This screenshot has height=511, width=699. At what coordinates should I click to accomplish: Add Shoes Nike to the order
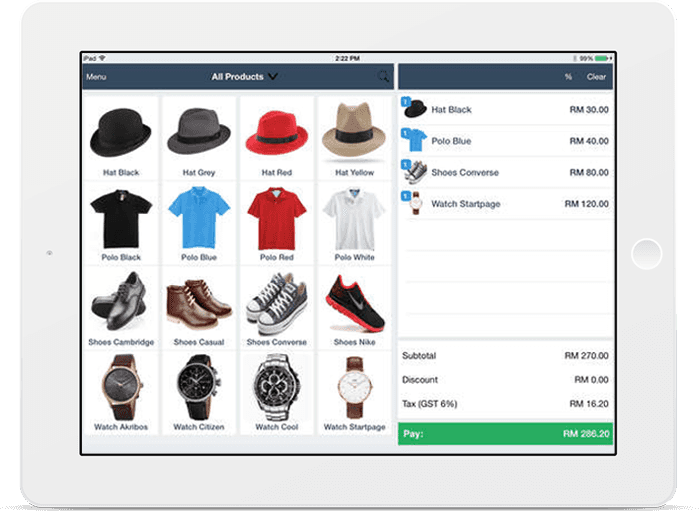(355, 307)
